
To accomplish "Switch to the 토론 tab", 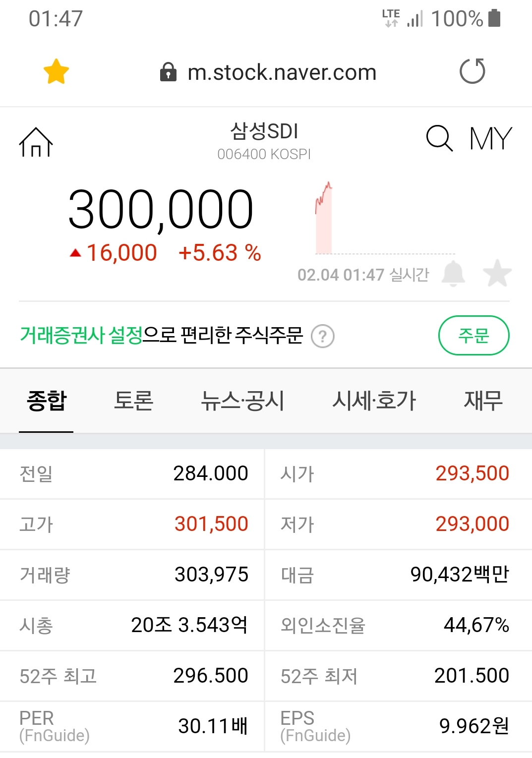I will click(133, 401).
